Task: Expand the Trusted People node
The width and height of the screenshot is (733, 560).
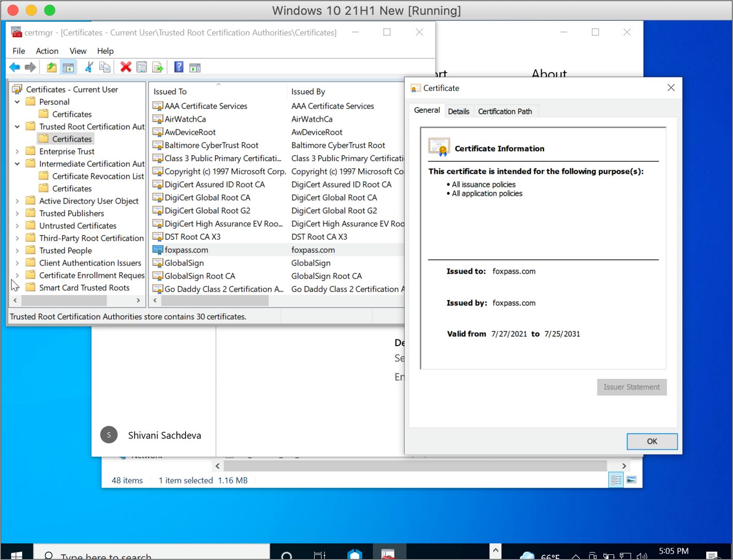Action: 17,251
